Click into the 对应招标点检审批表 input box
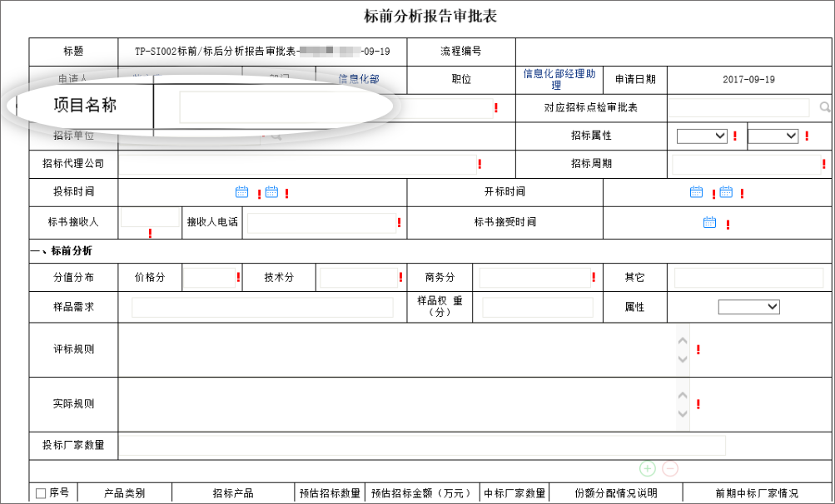Image resolution: width=835 pixels, height=504 pixels. (739, 107)
